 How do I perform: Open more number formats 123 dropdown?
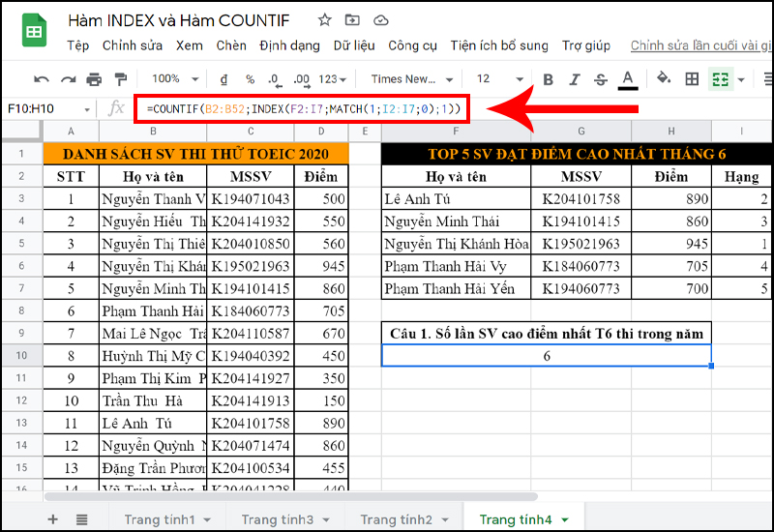[332, 79]
